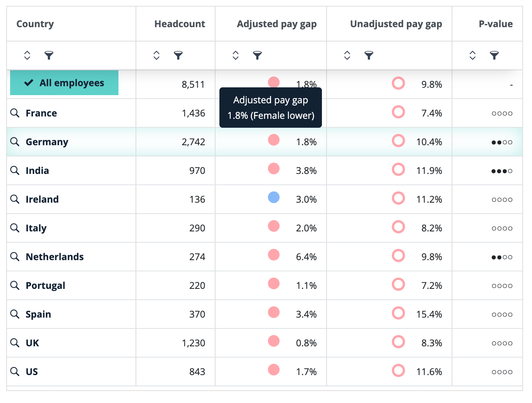Click India's P-value significance dots
This screenshot has width=532, height=403.
(x=502, y=171)
